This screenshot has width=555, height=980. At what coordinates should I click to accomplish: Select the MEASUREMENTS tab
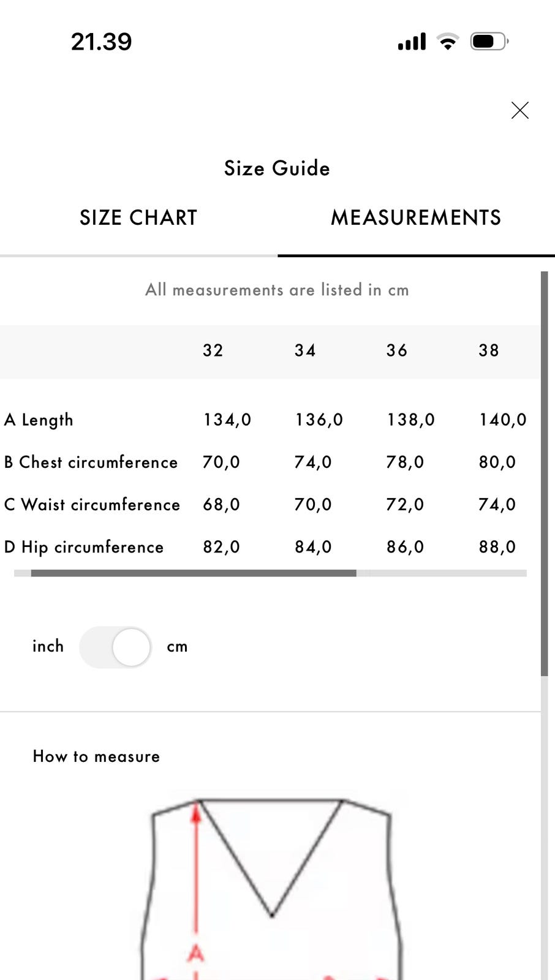(x=416, y=218)
